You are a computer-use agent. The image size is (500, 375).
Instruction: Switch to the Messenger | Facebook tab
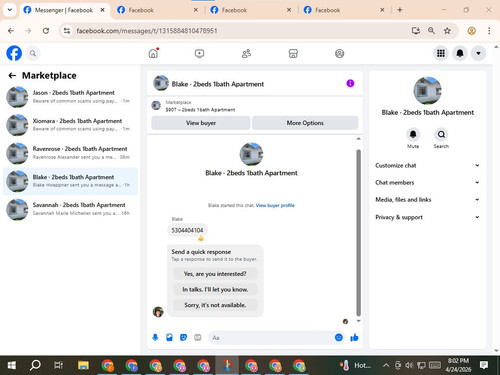tap(63, 10)
